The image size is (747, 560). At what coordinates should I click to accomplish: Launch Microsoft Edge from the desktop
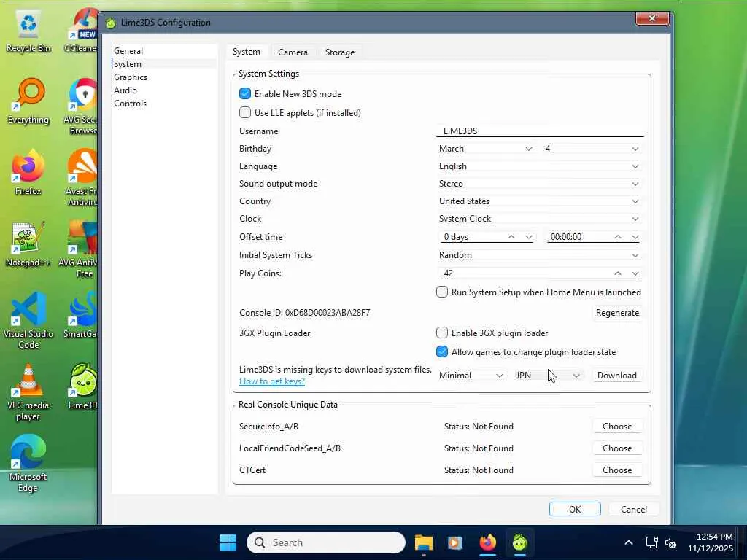click(x=28, y=463)
